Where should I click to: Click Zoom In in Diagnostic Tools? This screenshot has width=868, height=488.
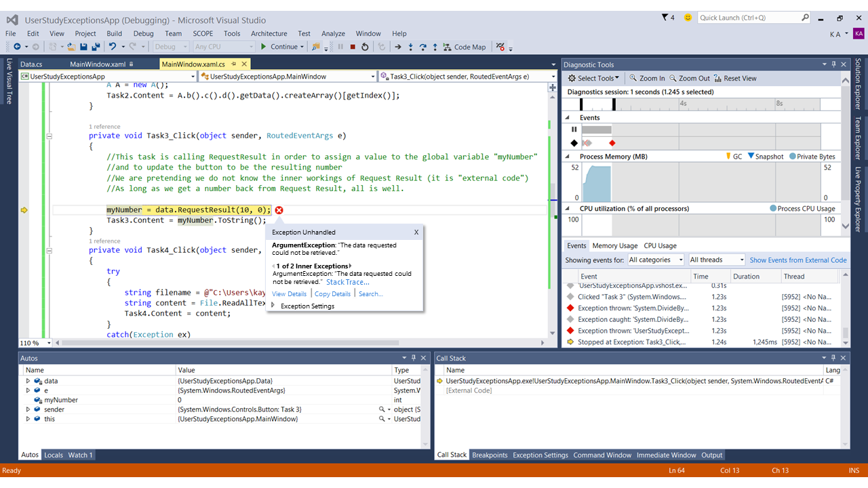pos(647,78)
